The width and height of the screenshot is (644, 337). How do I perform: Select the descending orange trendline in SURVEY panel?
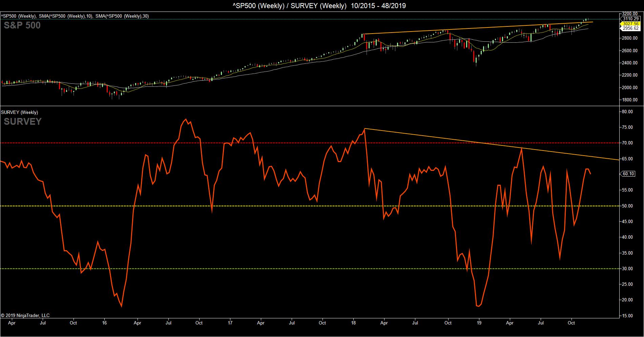point(492,144)
